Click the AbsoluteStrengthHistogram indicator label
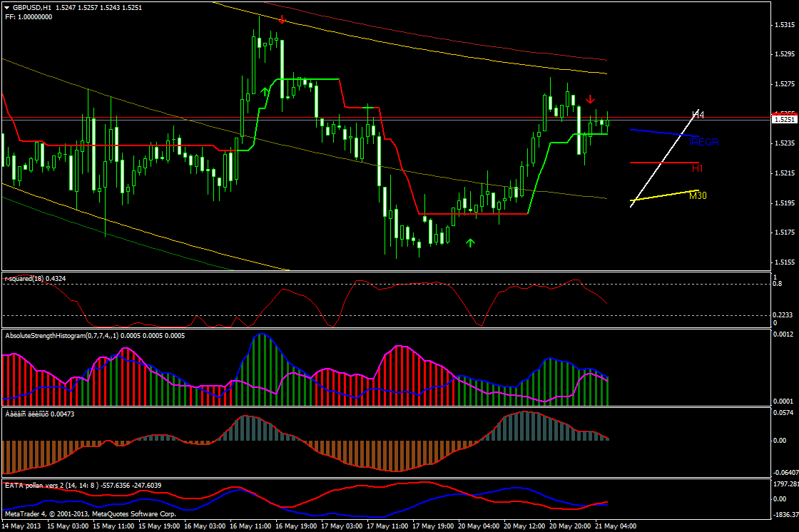The image size is (799, 532). (x=95, y=336)
